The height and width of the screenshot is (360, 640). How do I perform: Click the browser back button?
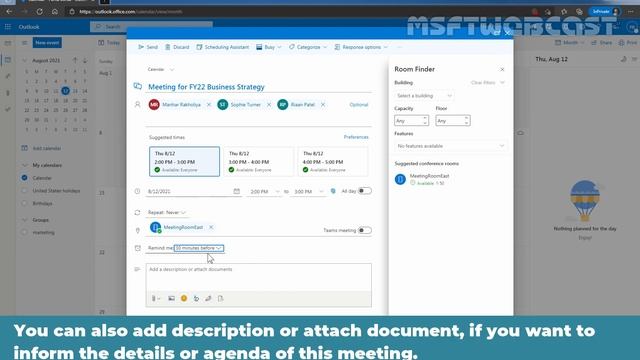coord(9,11)
